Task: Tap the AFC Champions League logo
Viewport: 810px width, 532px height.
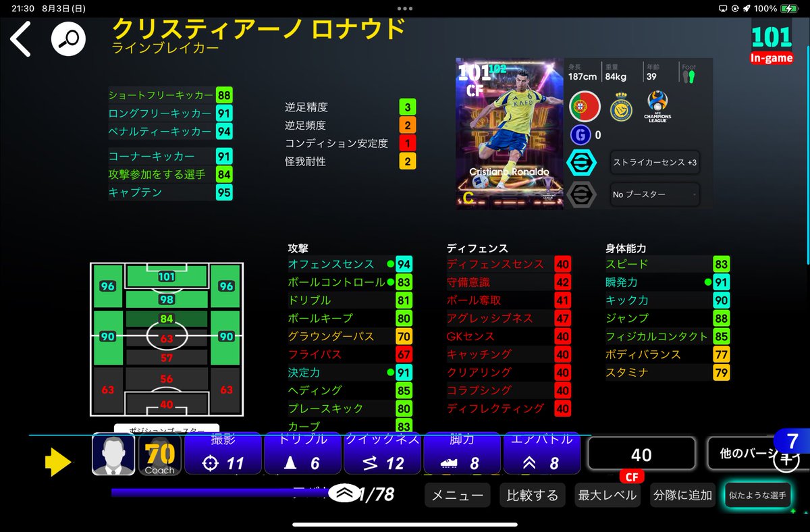Action: point(657,107)
